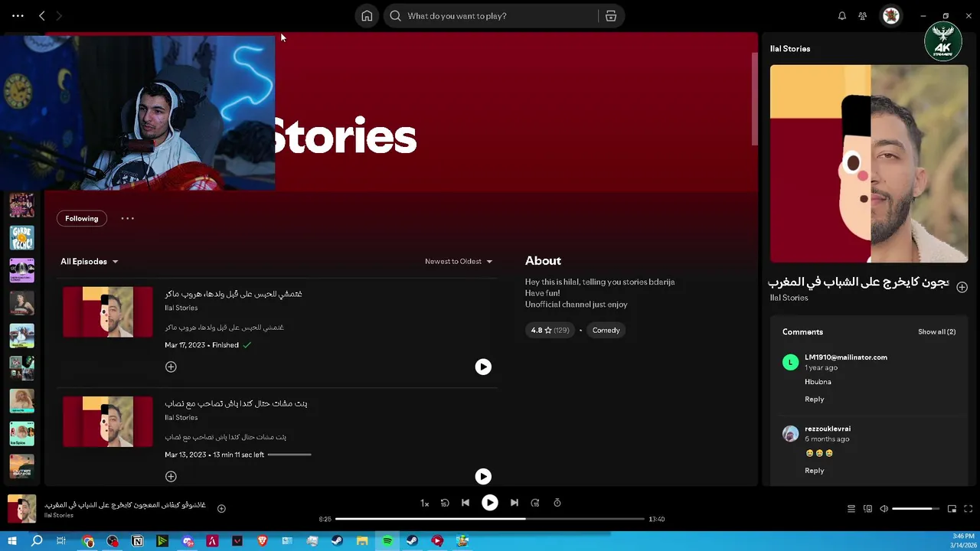The height and width of the screenshot is (551, 980).
Task: Rewind 15 seconds
Action: point(445,503)
